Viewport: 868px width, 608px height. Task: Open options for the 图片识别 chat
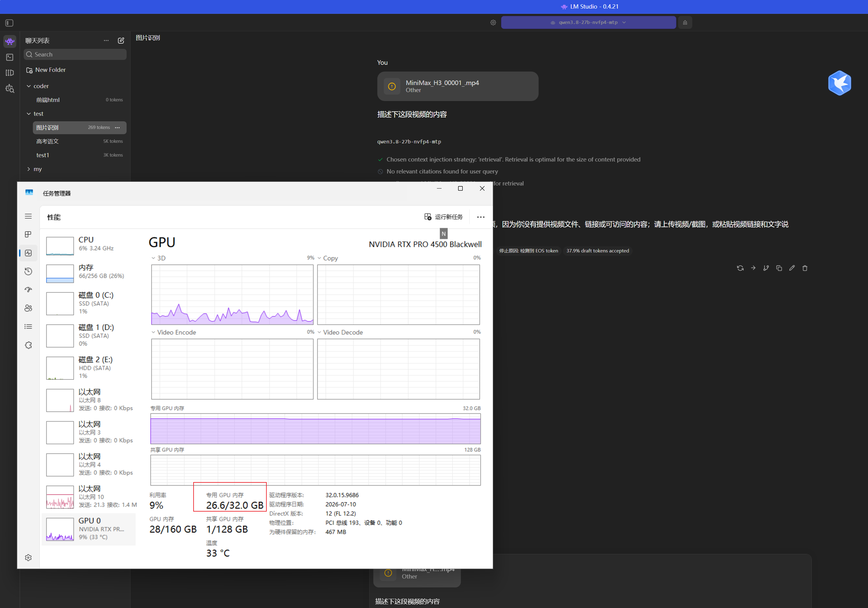point(118,127)
